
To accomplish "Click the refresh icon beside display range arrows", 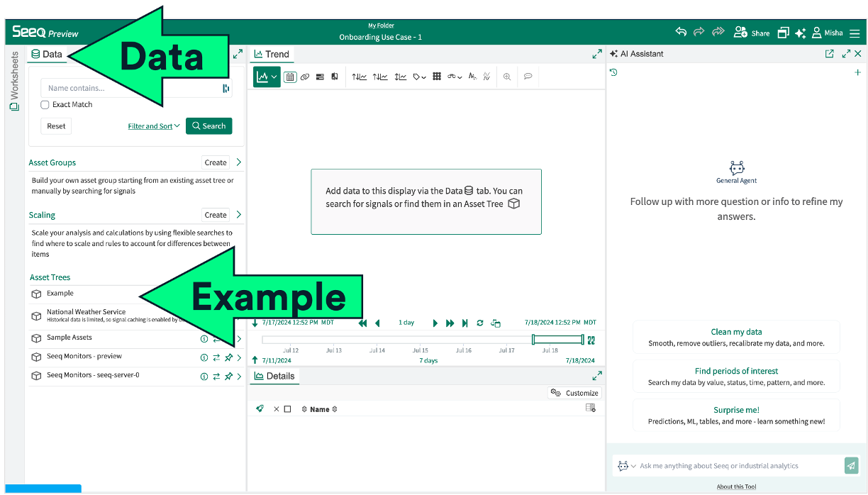I will pyautogui.click(x=480, y=323).
